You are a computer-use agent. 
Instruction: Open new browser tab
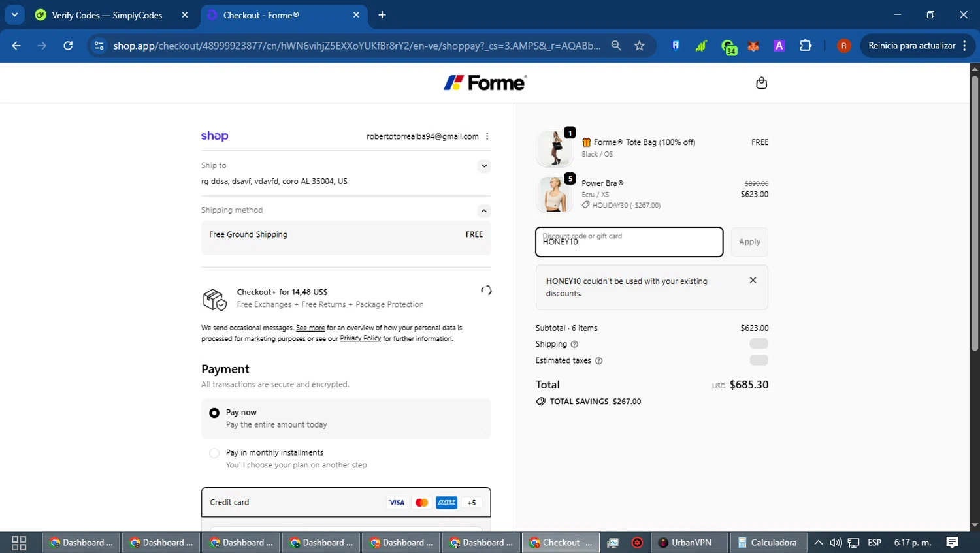point(382,15)
